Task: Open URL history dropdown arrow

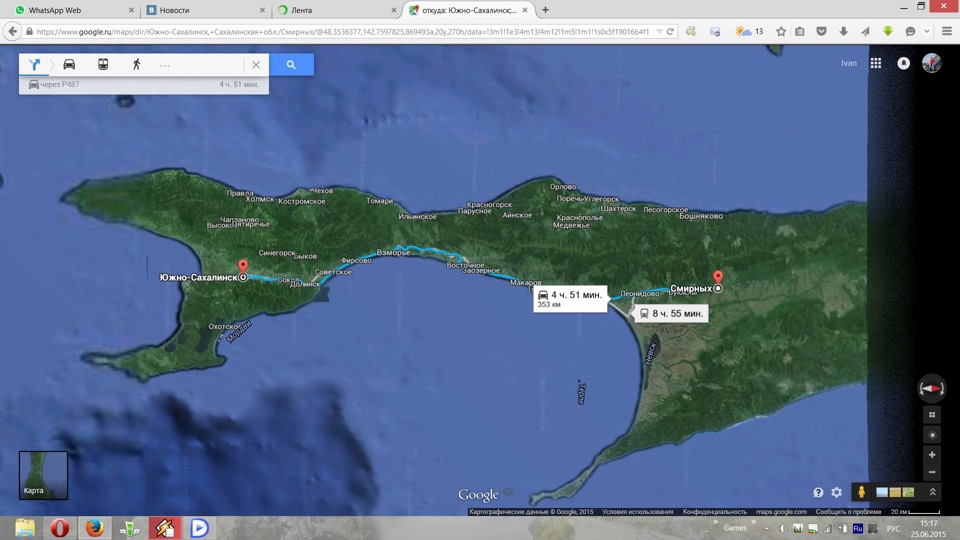Action: tap(659, 31)
